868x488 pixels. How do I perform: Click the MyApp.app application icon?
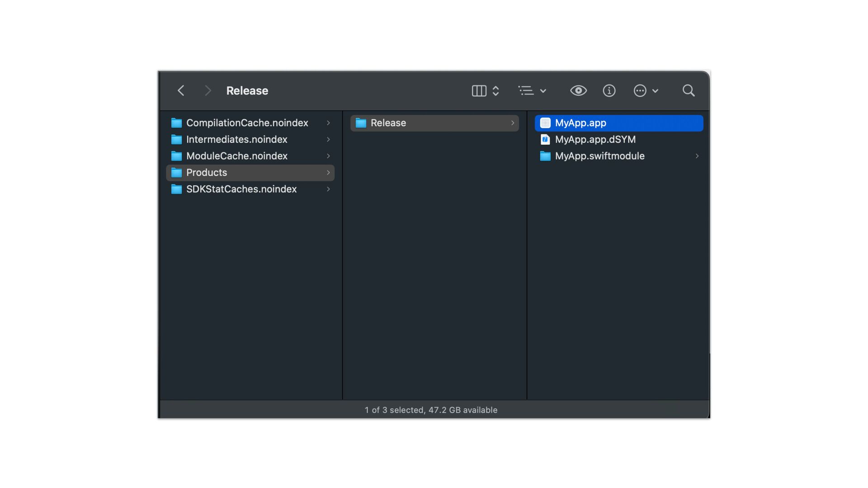click(x=545, y=123)
